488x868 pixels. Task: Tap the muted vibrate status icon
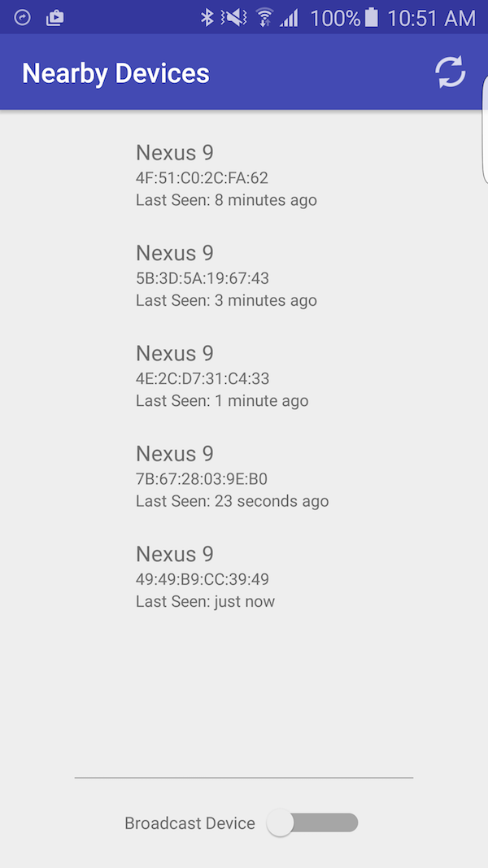234,17
